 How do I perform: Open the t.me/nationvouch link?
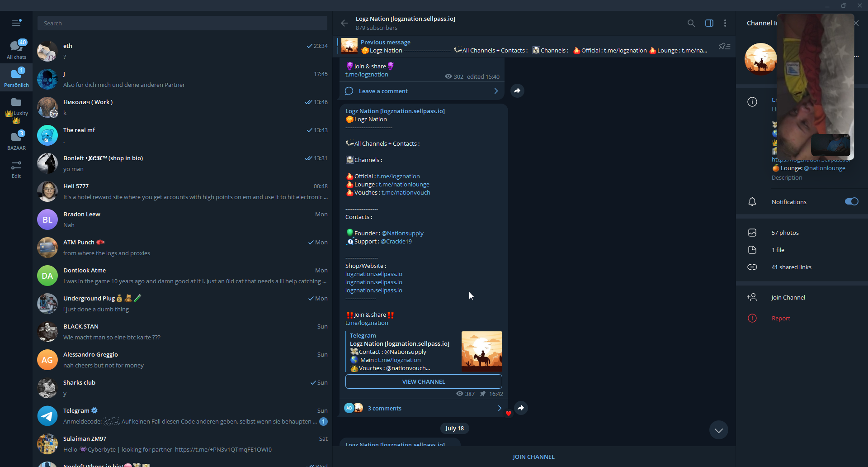(x=406, y=193)
